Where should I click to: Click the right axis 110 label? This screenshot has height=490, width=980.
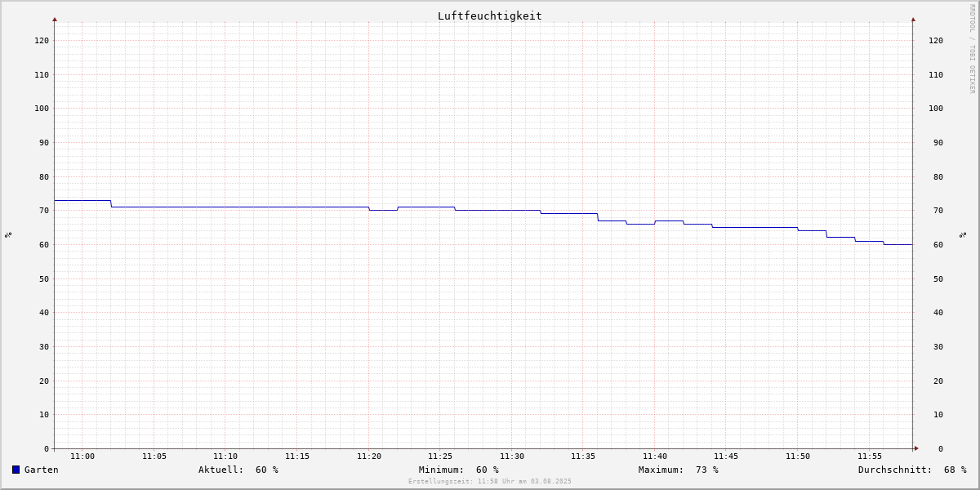pos(936,74)
